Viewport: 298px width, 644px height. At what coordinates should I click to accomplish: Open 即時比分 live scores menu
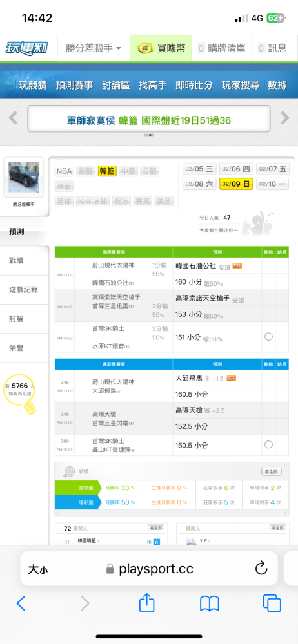click(x=194, y=85)
